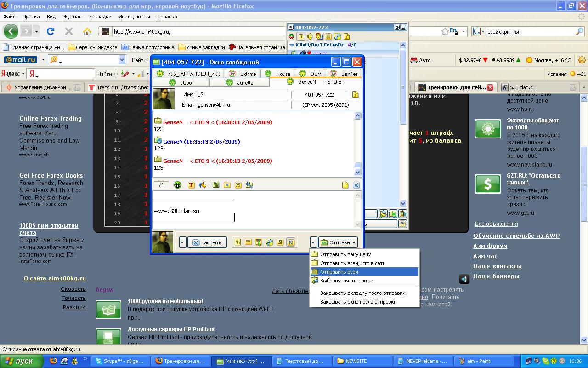Image resolution: width=588 pixels, height=368 pixels.
Task: Click the floppy disk save icon
Action: [216, 185]
